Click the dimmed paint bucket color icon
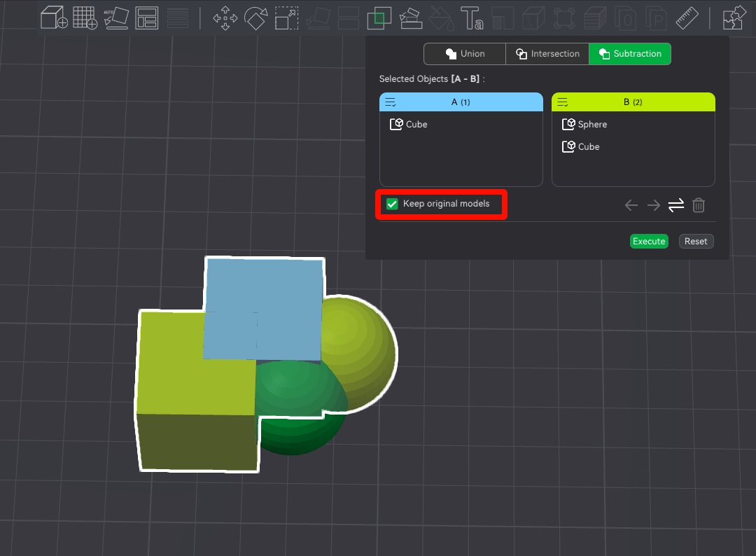The height and width of the screenshot is (556, 756). coord(442,18)
